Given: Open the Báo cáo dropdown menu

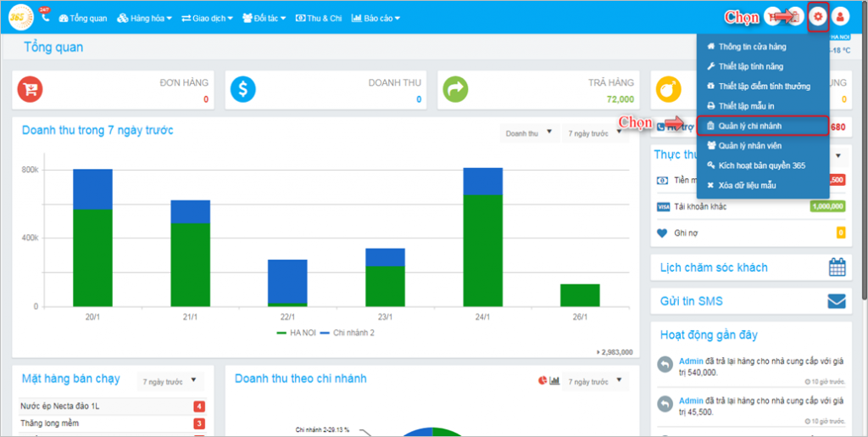Looking at the screenshot, I should pos(376,18).
